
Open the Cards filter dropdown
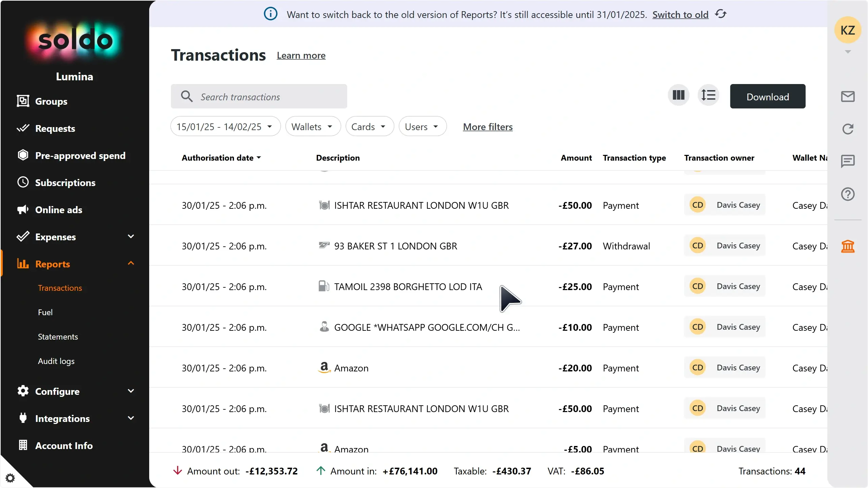[370, 126]
